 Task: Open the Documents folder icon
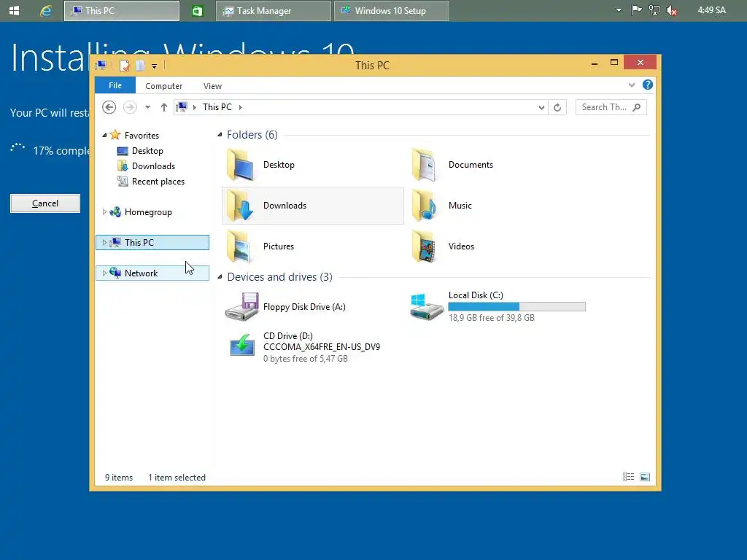(424, 165)
